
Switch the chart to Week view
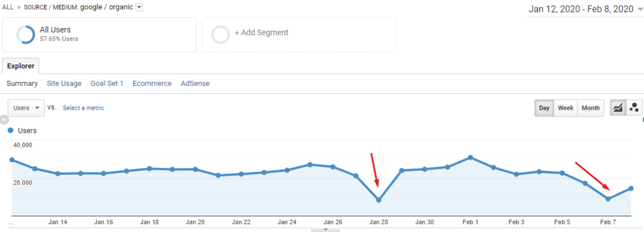point(566,108)
